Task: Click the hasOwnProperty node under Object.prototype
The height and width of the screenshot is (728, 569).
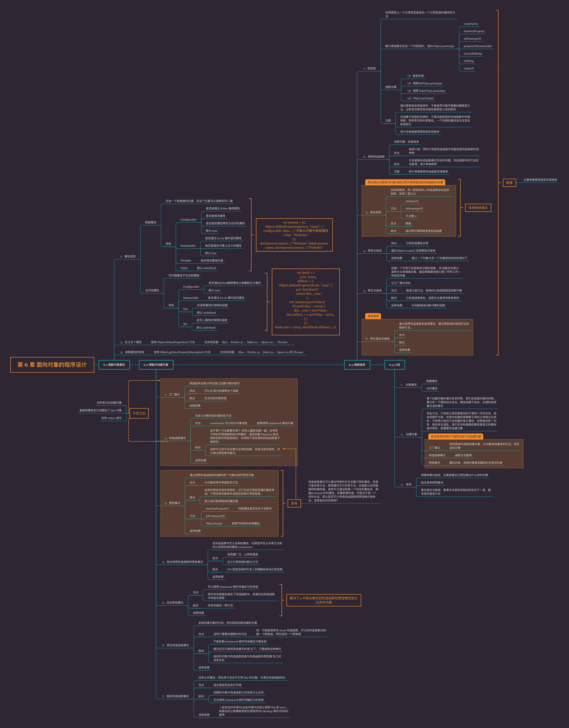Action: pyautogui.click(x=474, y=31)
